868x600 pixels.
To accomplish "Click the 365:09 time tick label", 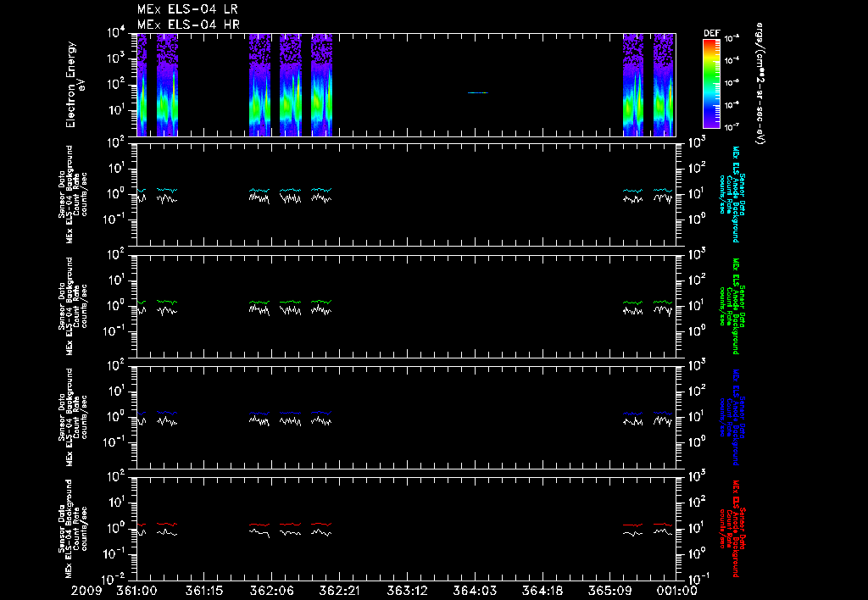I will [609, 592].
